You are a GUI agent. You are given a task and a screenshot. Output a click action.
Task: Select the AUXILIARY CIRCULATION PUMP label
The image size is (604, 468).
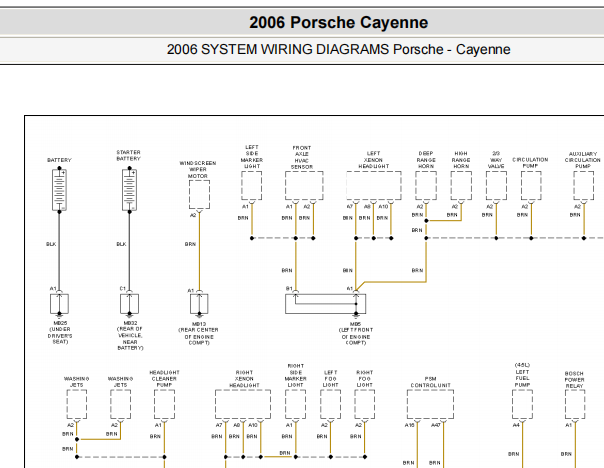tap(583, 159)
